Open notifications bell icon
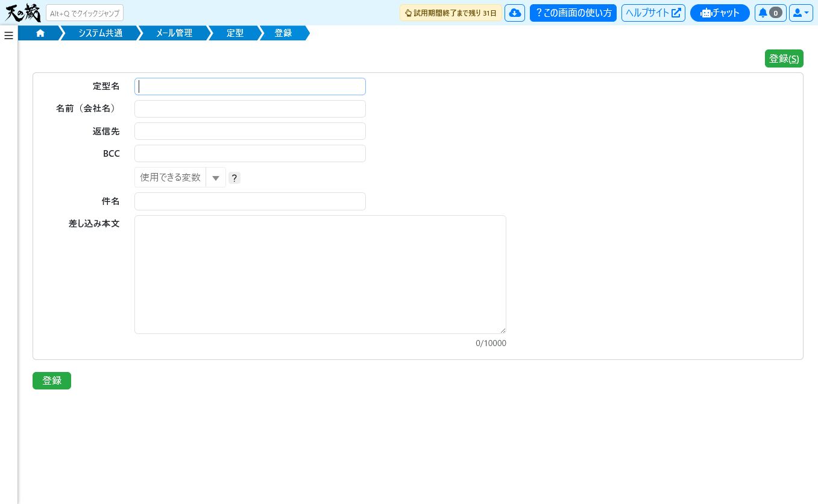 click(x=770, y=13)
